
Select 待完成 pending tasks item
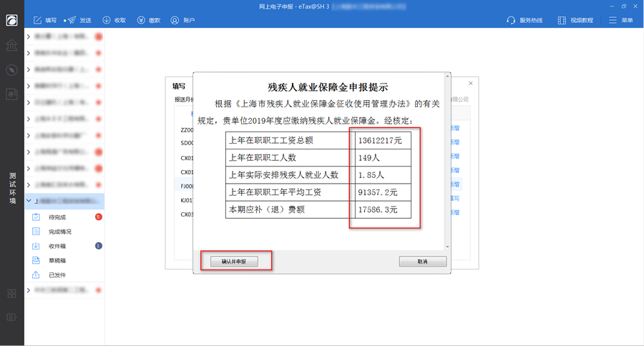point(57,217)
